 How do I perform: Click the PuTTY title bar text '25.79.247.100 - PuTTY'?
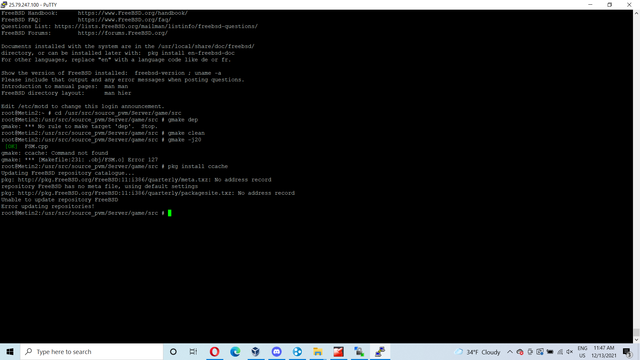pos(33,5)
